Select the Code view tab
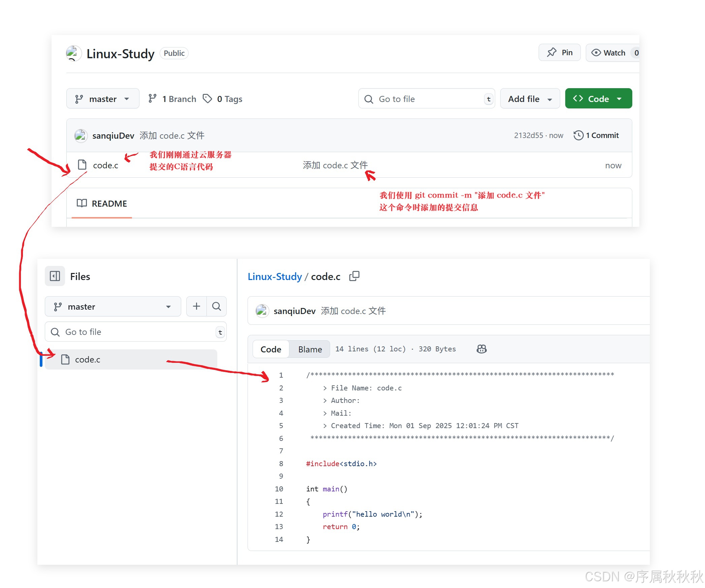Viewport: 705px width, 588px height. [x=271, y=349]
